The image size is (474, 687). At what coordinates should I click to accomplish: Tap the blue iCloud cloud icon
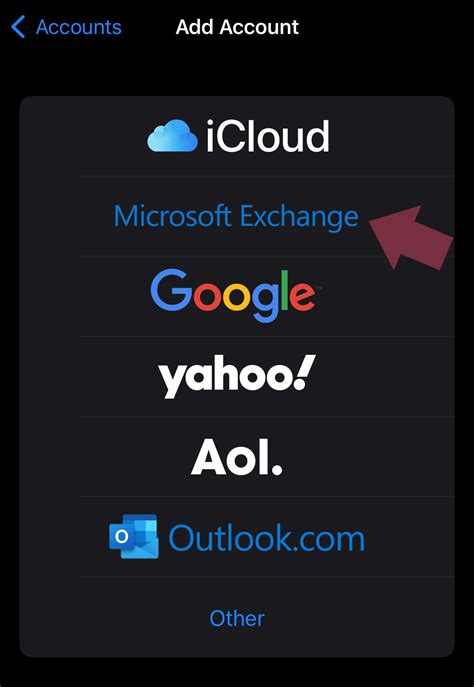point(172,135)
